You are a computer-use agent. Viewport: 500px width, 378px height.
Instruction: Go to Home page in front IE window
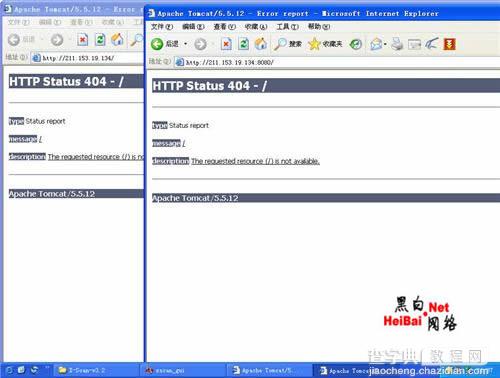pyautogui.click(x=261, y=44)
